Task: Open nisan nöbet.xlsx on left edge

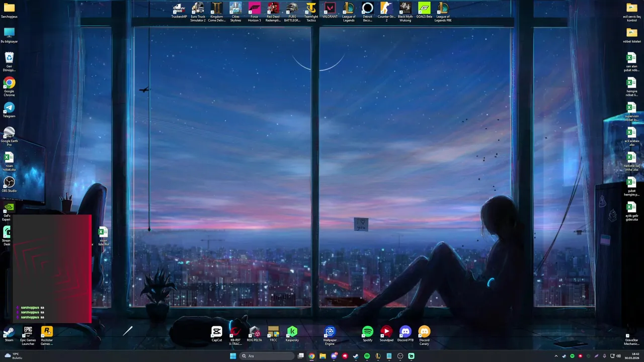Action: pos(9,162)
